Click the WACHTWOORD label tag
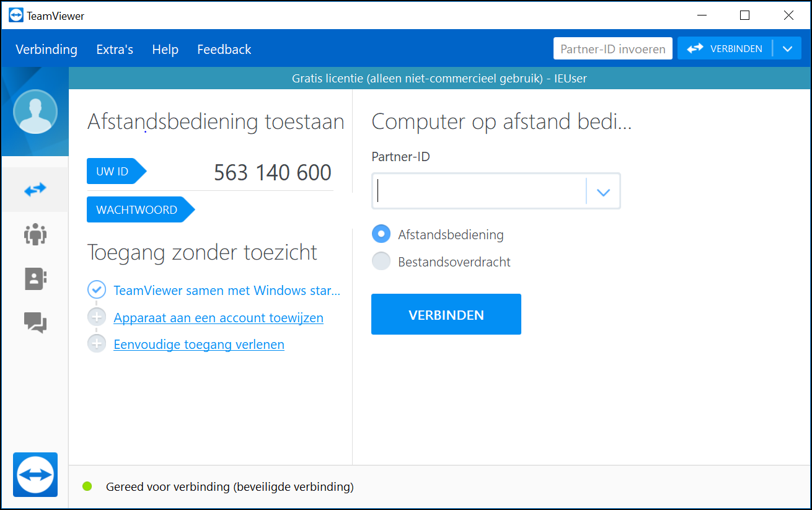Image resolution: width=812 pixels, height=510 pixels. pyautogui.click(x=141, y=209)
